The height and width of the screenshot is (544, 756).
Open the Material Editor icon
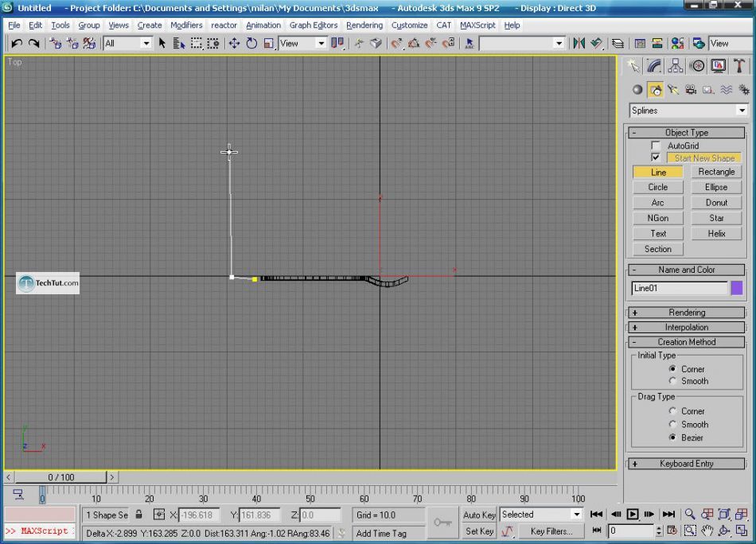(x=677, y=44)
